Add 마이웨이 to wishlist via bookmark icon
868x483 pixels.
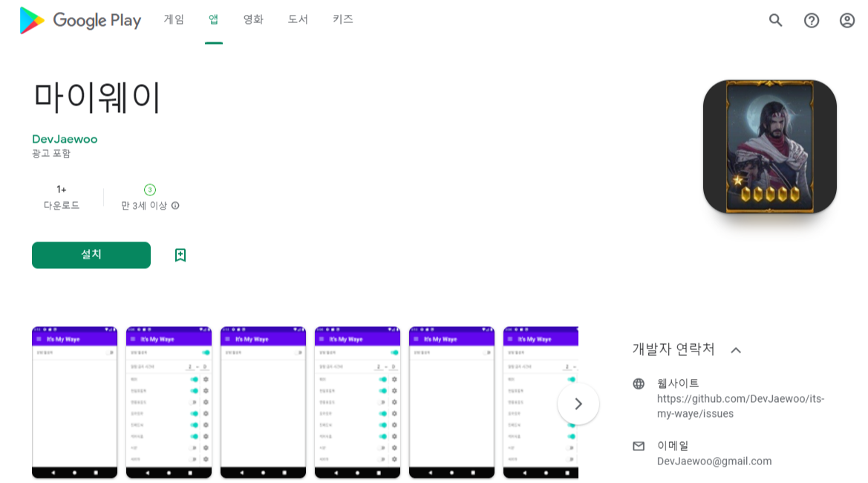click(x=179, y=255)
